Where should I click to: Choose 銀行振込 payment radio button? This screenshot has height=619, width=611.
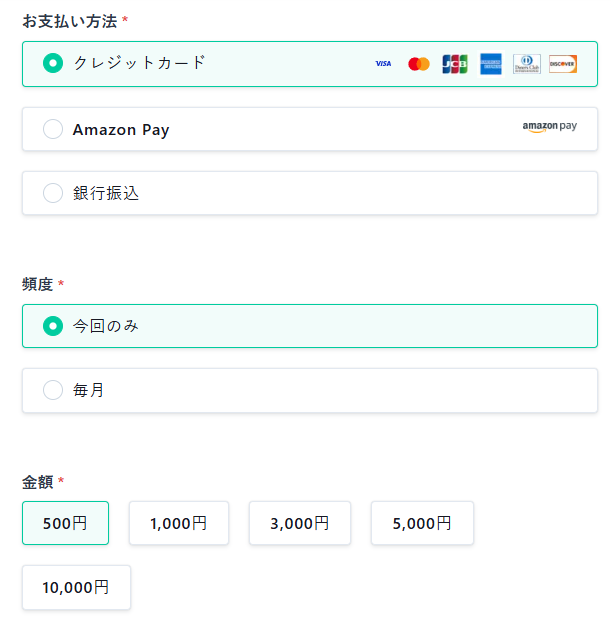pyautogui.click(x=53, y=193)
